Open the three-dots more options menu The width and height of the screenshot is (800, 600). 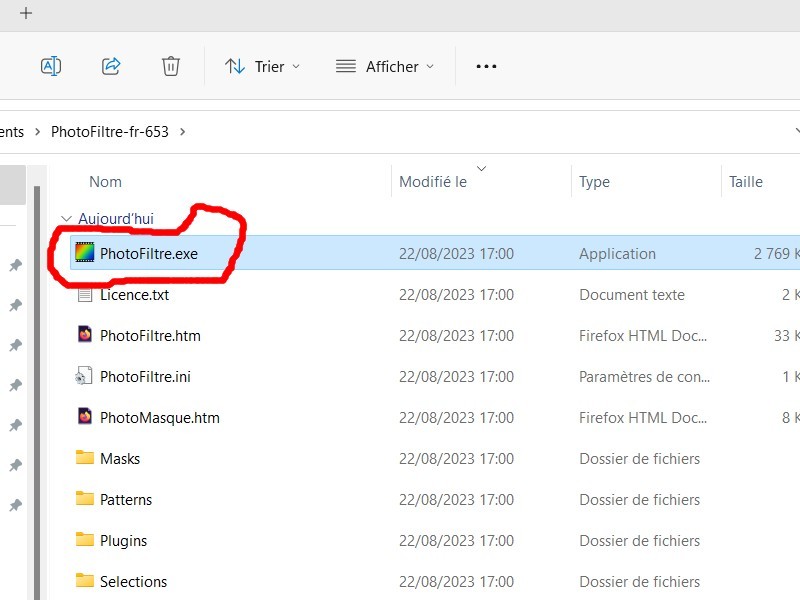[486, 66]
